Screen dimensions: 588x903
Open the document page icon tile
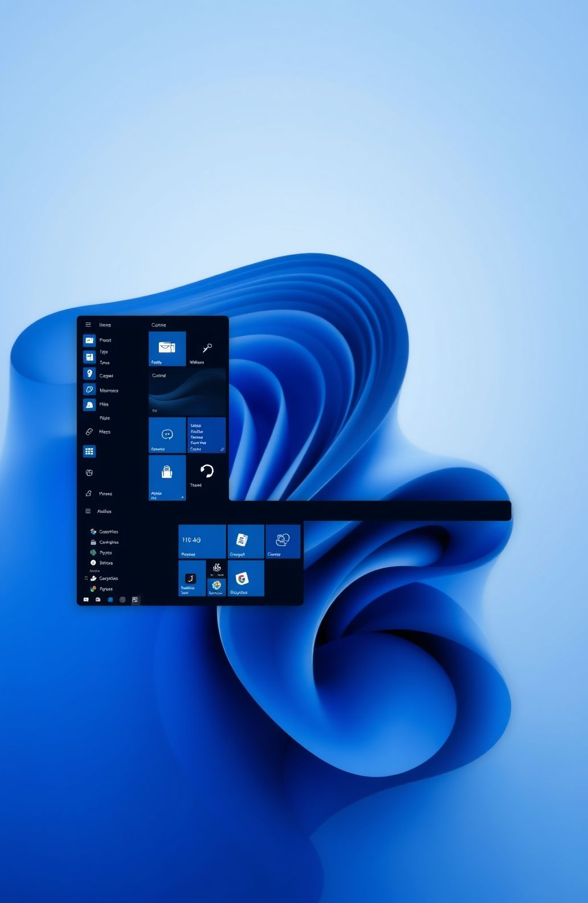click(x=246, y=542)
